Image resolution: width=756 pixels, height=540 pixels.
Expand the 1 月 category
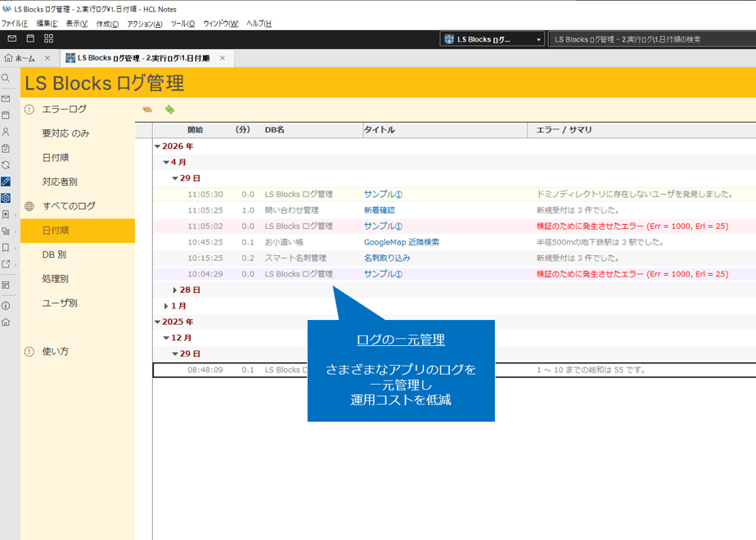166,306
